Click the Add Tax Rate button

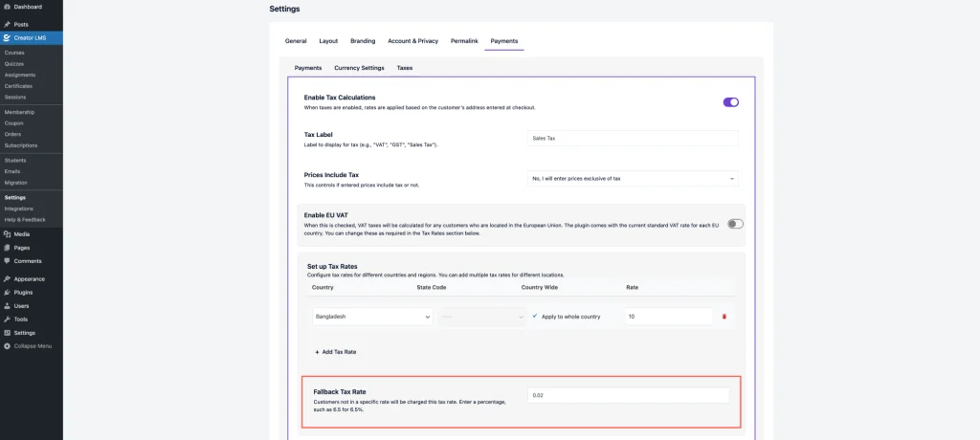(x=335, y=352)
